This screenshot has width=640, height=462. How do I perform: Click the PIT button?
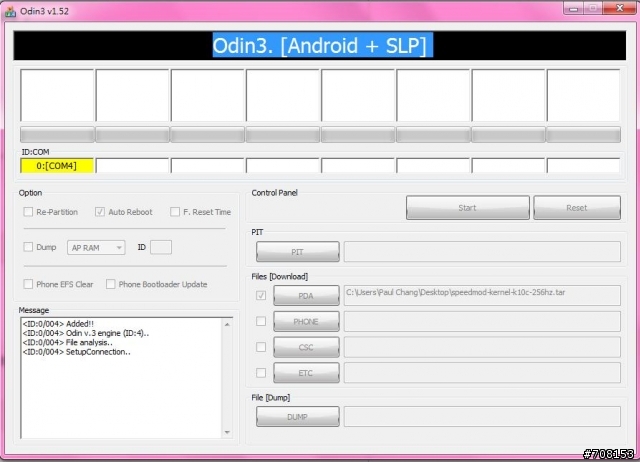pyautogui.click(x=298, y=252)
